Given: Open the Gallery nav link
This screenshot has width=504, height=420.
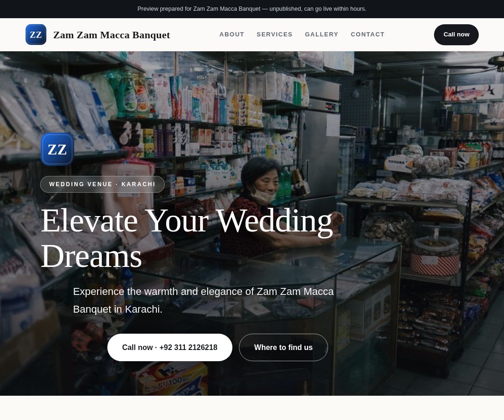Looking at the screenshot, I should (x=322, y=35).
